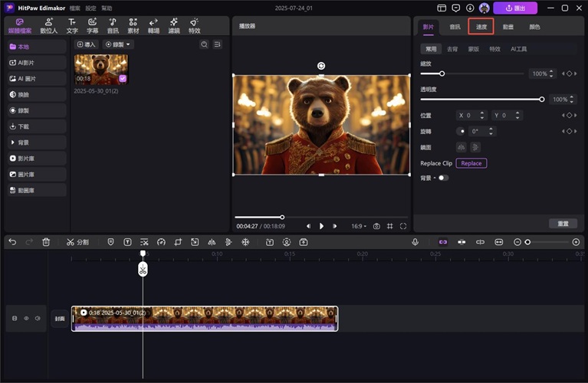This screenshot has width=588, height=383.
Task: Apply the freeze frame snowflake tool
Action: (245, 242)
